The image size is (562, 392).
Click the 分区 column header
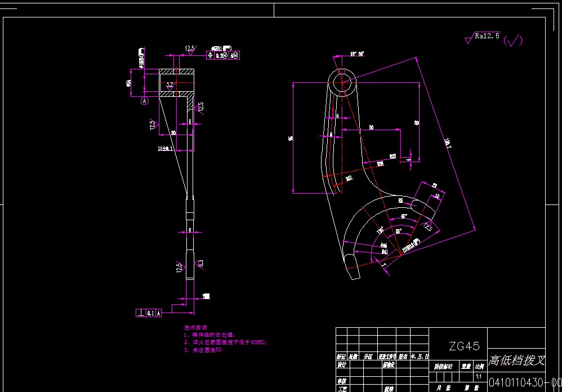pos(368,357)
